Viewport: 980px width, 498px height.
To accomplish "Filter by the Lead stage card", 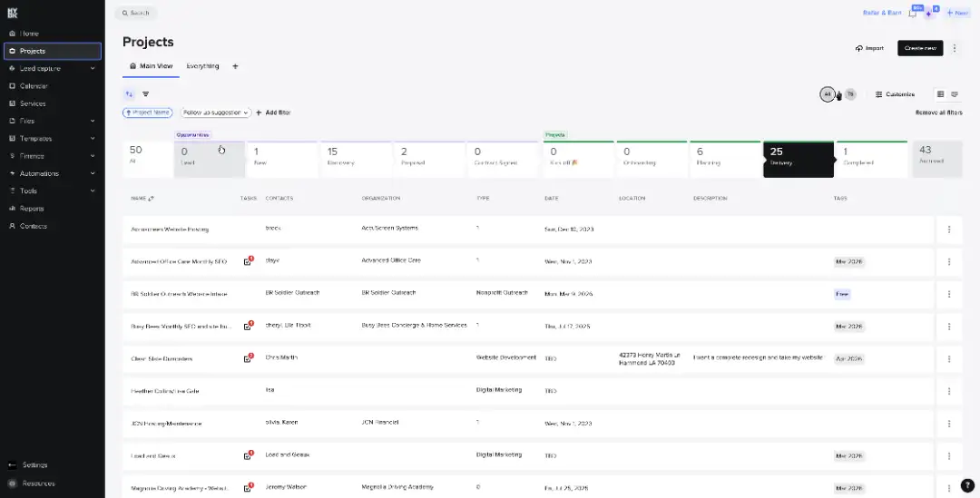I will (x=210, y=160).
